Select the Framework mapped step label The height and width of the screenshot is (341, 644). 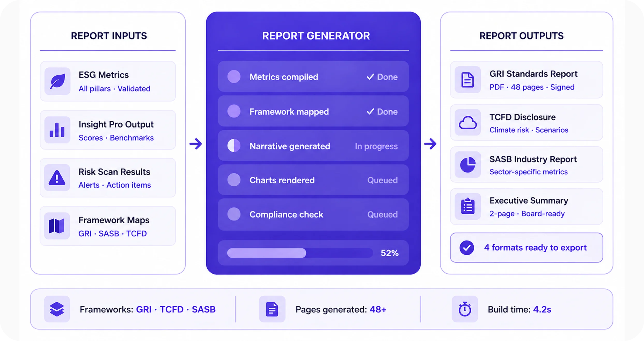point(289,112)
